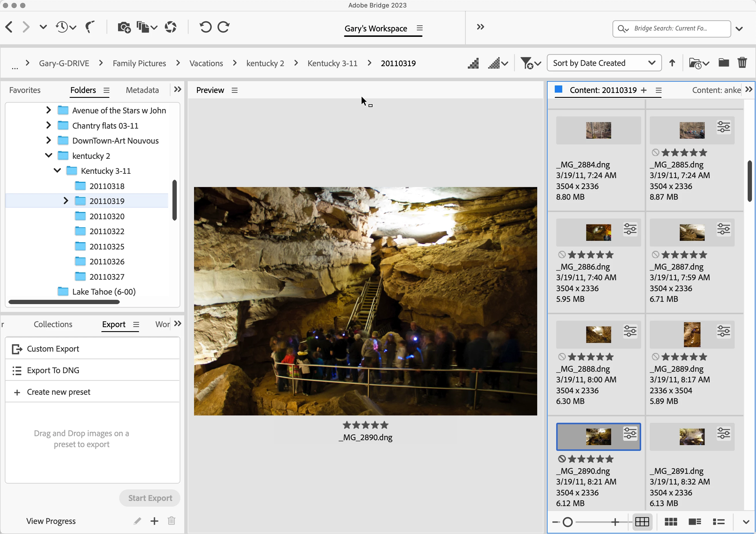Collapse the kentucky 2 folder
Image resolution: width=756 pixels, height=534 pixels.
48,156
